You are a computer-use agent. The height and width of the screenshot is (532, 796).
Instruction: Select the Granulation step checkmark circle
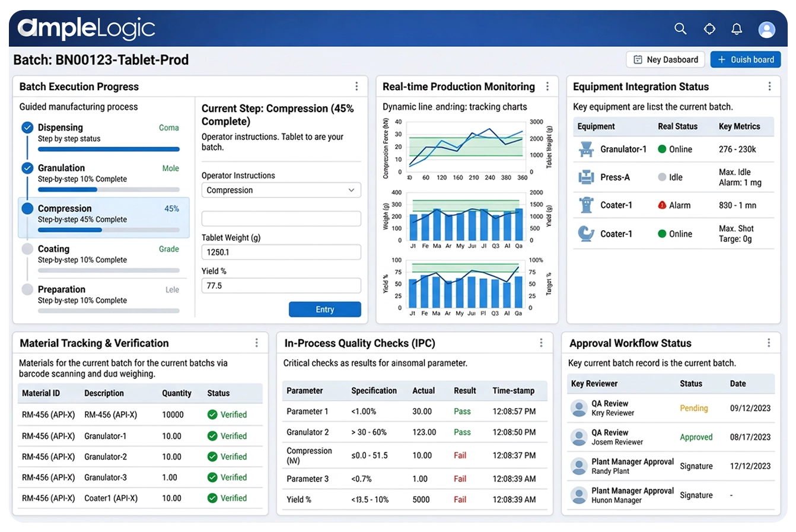[x=27, y=168]
